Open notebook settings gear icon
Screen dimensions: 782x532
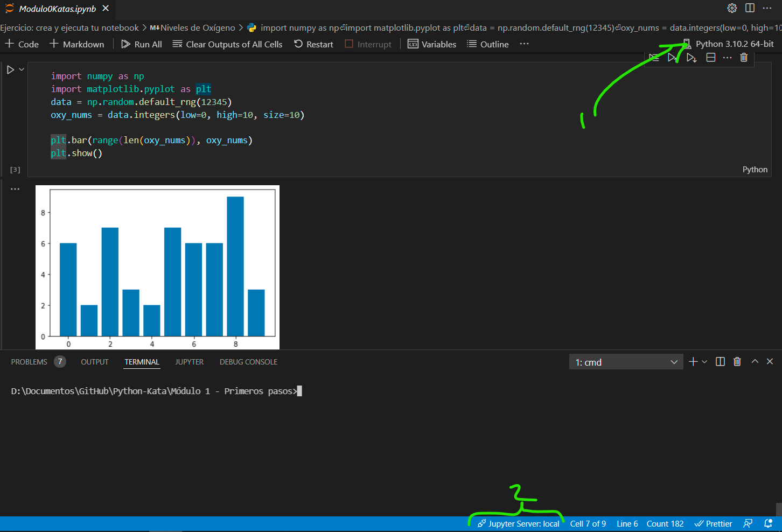pos(732,8)
